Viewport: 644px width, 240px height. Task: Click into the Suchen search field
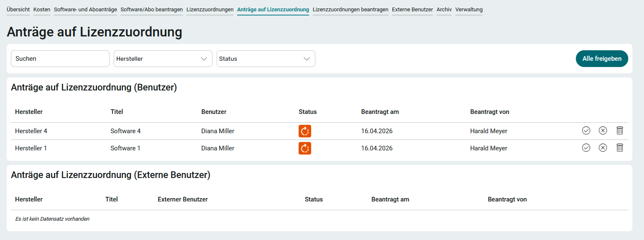pos(60,59)
